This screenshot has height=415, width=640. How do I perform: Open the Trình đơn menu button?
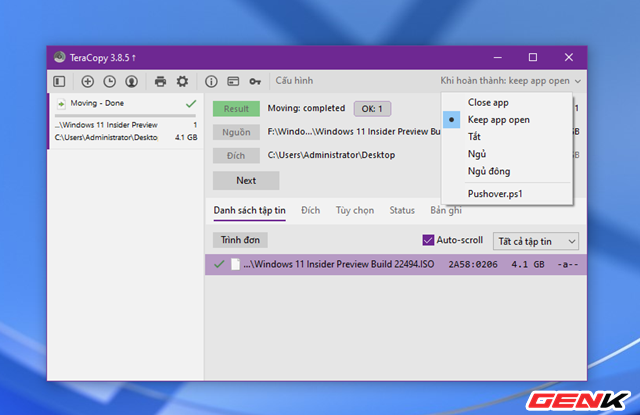click(x=240, y=240)
